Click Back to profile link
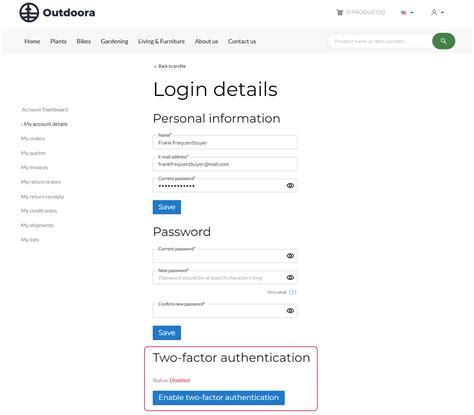Image resolution: width=474 pixels, height=415 pixels. (170, 66)
